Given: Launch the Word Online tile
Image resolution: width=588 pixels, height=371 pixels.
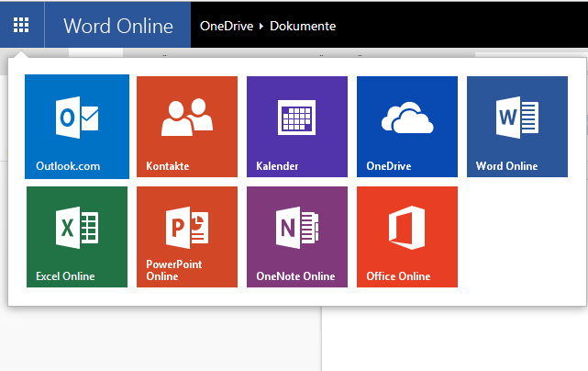Looking at the screenshot, I should pos(517,127).
